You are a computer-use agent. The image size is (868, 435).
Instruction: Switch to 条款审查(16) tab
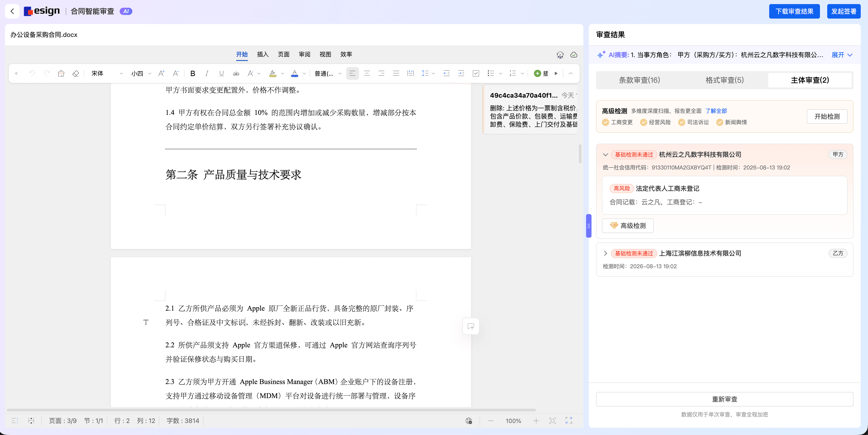click(x=639, y=80)
